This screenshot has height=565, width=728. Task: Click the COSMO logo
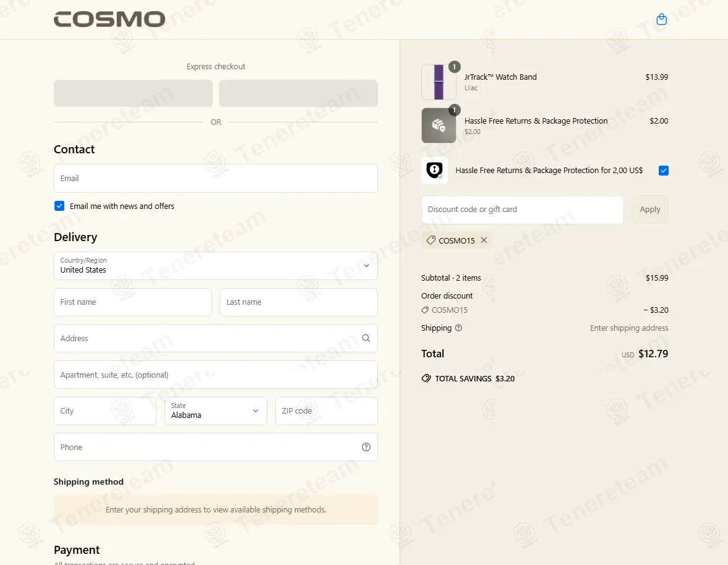pyautogui.click(x=109, y=19)
